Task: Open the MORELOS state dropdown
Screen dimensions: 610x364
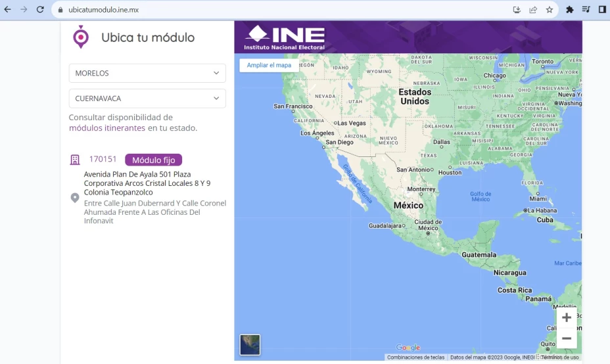Action: 147,73
